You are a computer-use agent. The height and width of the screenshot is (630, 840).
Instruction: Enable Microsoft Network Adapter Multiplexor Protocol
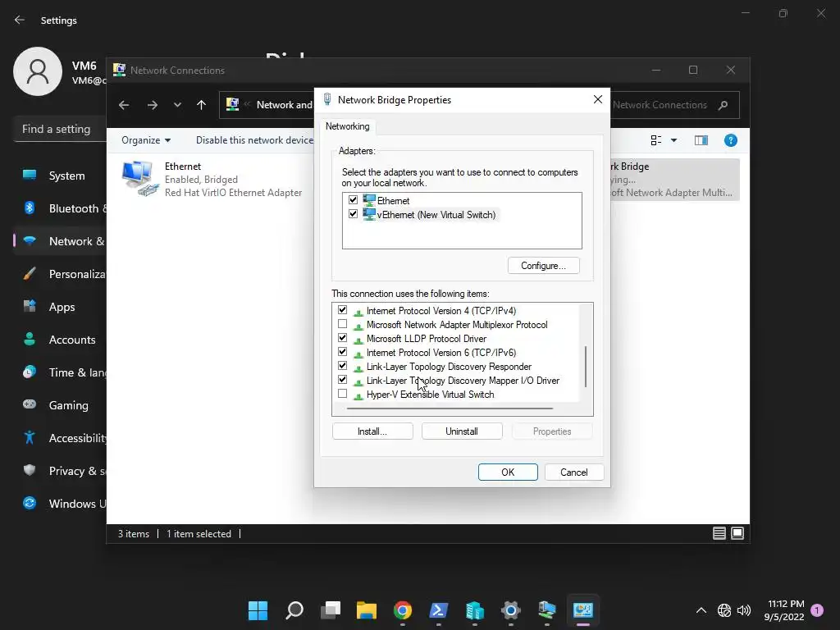point(342,324)
